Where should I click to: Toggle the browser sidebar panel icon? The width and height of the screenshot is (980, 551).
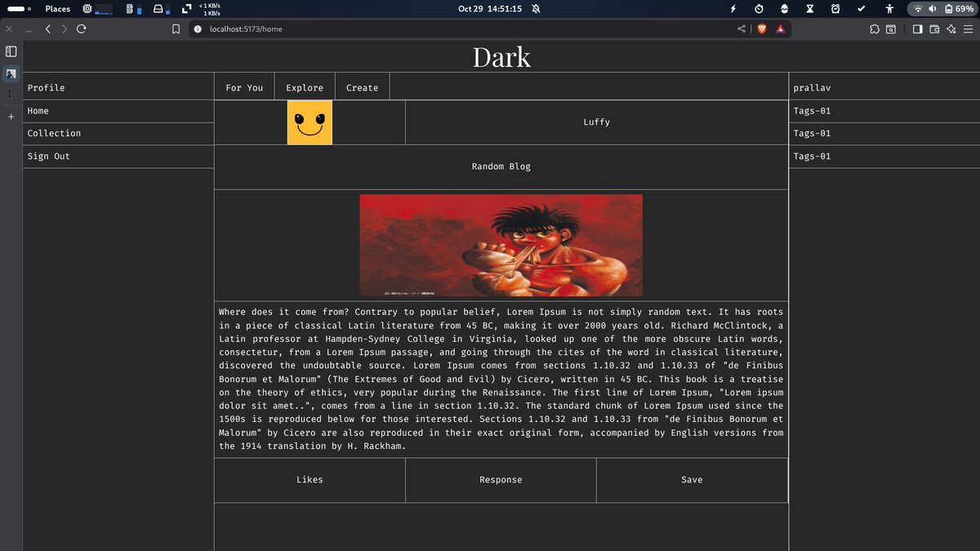pos(918,29)
